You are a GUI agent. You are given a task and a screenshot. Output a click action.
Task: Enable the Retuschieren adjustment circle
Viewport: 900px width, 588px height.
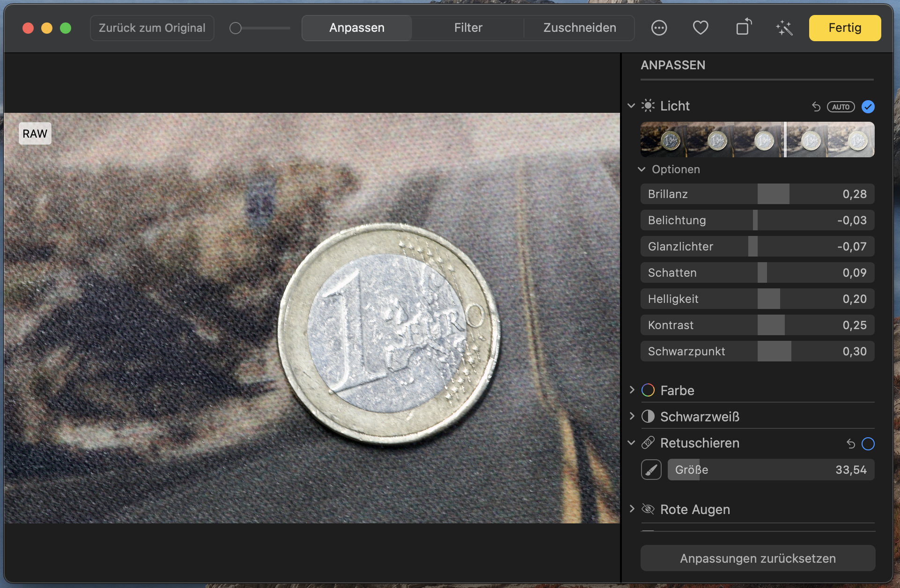(x=868, y=444)
